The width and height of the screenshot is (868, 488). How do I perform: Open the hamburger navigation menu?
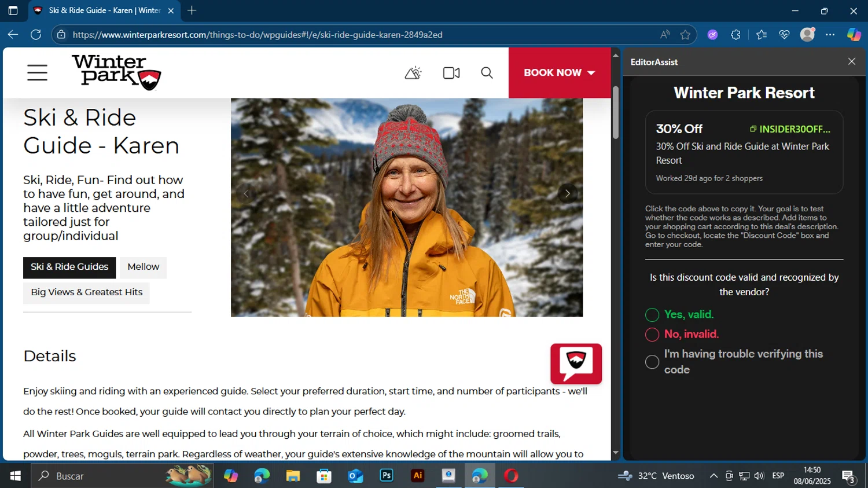[x=37, y=73]
